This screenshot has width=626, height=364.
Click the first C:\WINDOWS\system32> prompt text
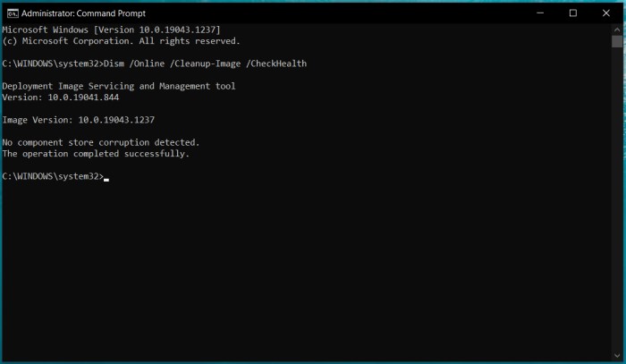pyautogui.click(x=53, y=63)
